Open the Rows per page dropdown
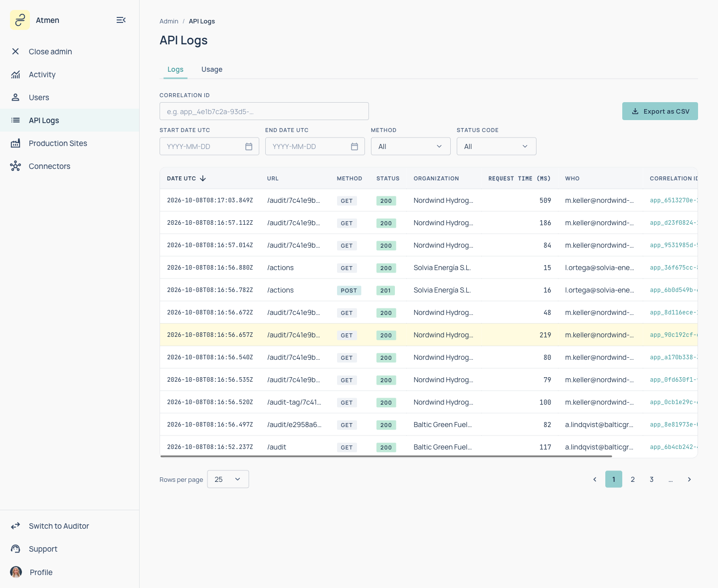This screenshot has width=718, height=588. (228, 479)
